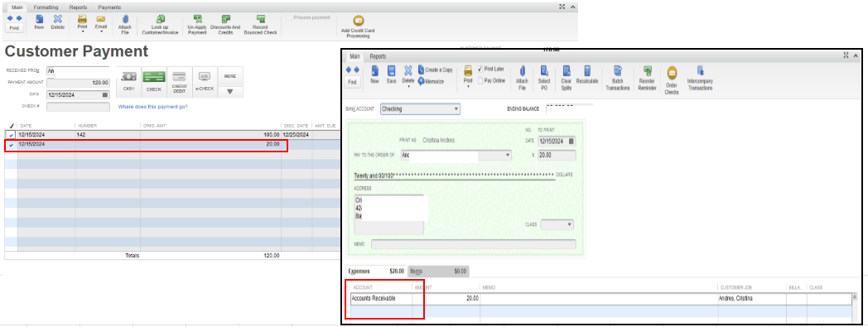This screenshot has height=327, width=868.
Task: Open 'Where does this payment go?' link
Action: click(152, 106)
